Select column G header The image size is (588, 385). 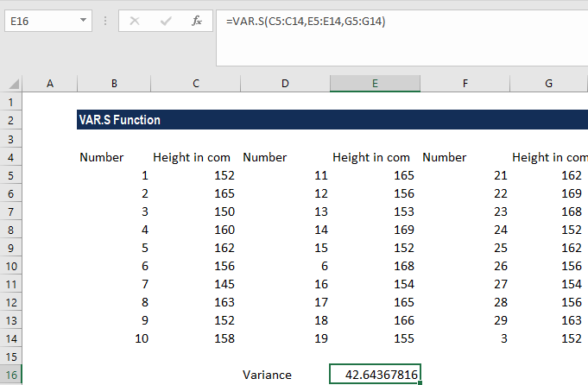click(x=548, y=83)
